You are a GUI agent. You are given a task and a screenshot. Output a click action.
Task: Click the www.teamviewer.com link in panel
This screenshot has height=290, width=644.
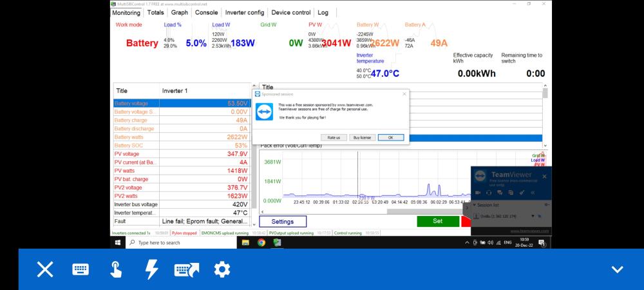[x=530, y=231]
